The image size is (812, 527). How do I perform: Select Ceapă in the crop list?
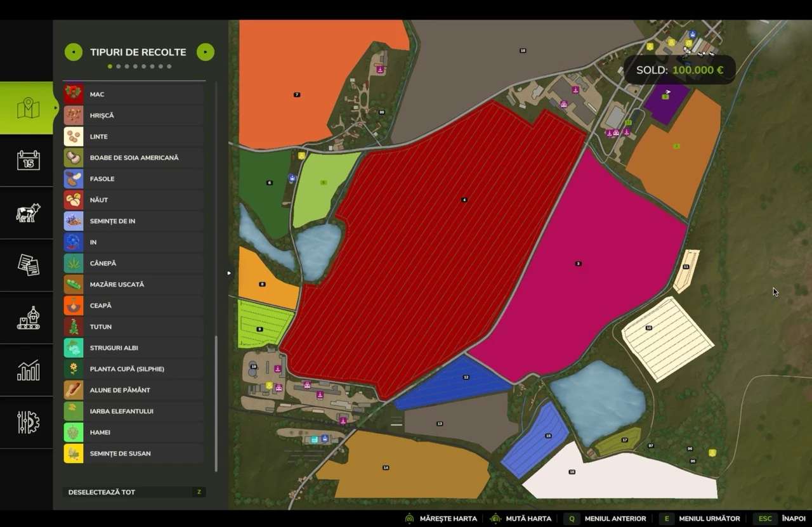[133, 306]
